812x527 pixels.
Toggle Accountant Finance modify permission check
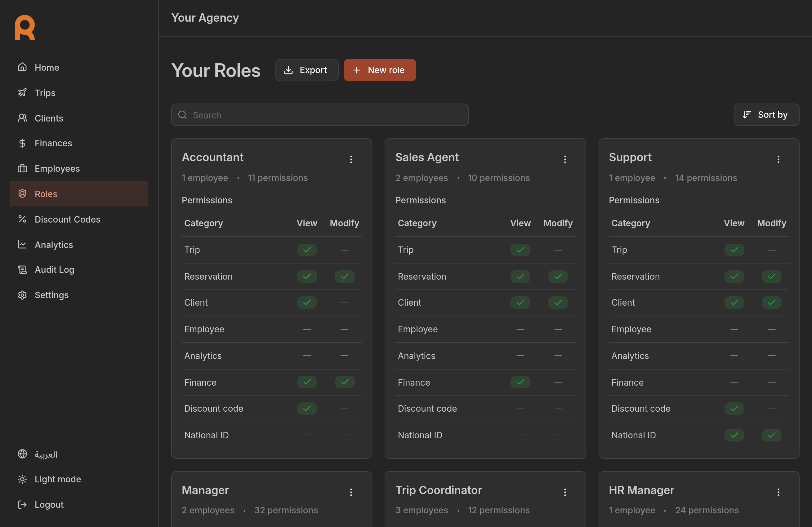coord(345,382)
